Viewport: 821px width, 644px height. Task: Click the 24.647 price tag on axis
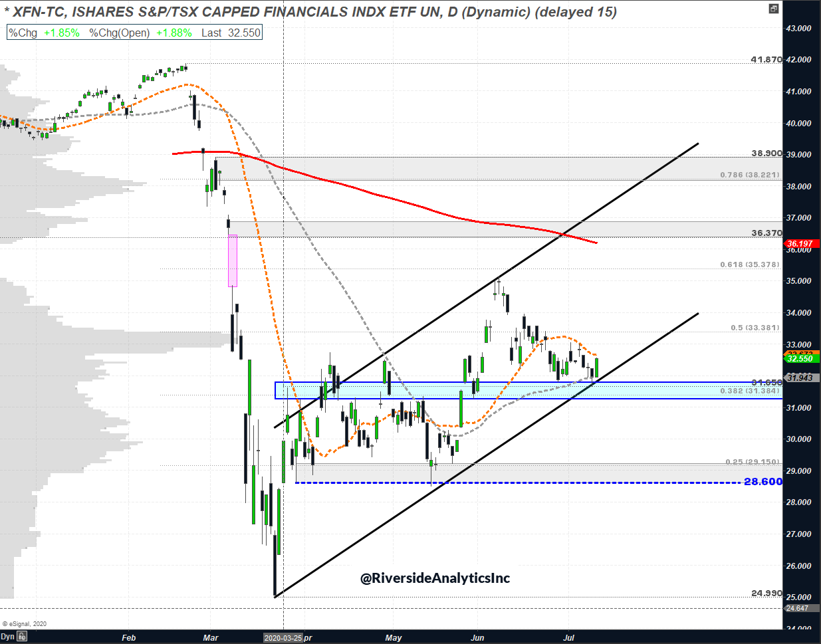pos(797,608)
